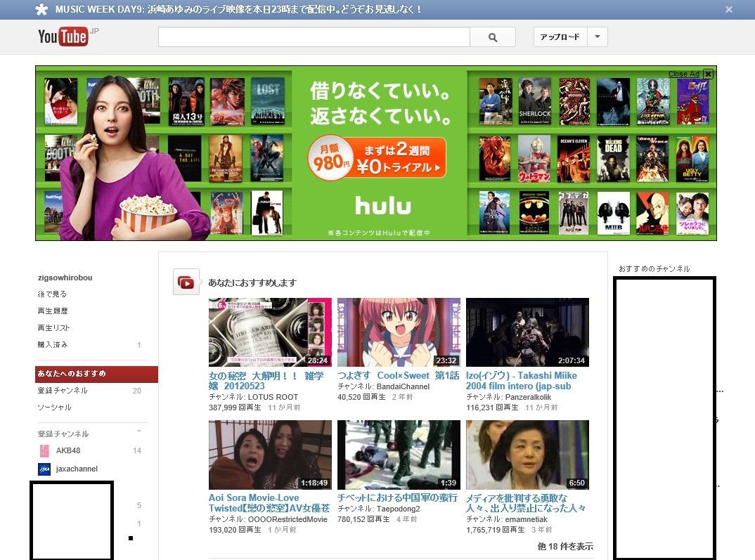Click the hulu logo in the ad
This screenshot has width=755, height=560.
click(x=383, y=205)
